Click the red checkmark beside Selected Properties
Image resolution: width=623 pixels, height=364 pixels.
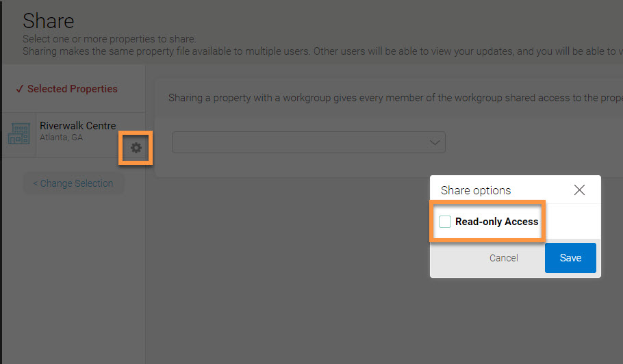tap(19, 89)
